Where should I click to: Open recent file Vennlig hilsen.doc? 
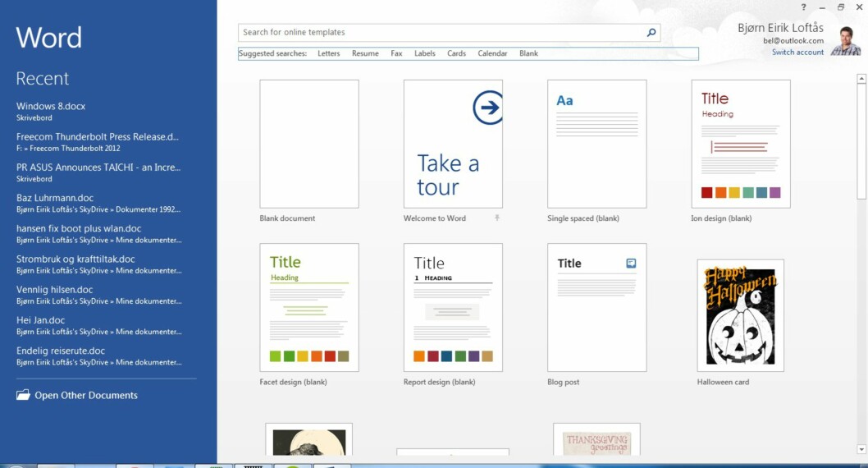[x=98, y=295]
